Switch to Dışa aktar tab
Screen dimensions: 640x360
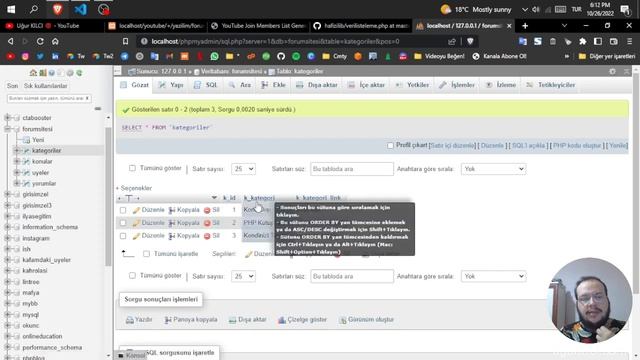click(317, 85)
